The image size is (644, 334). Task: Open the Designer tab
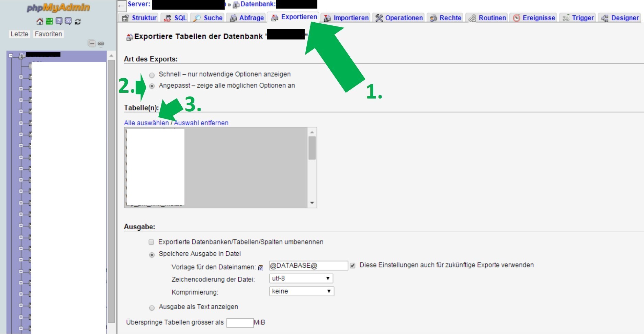(620, 18)
